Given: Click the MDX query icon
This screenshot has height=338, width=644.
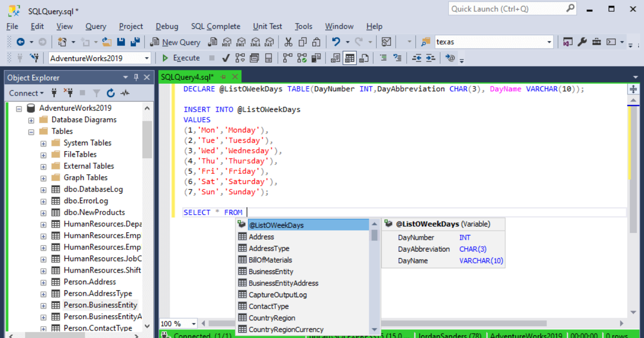Looking at the screenshot, I should click(226, 42).
